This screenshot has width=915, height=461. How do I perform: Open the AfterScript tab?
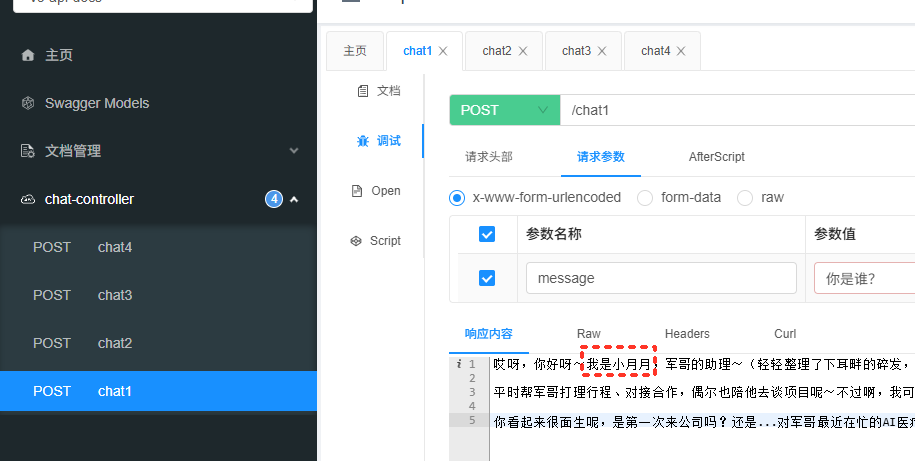click(716, 157)
